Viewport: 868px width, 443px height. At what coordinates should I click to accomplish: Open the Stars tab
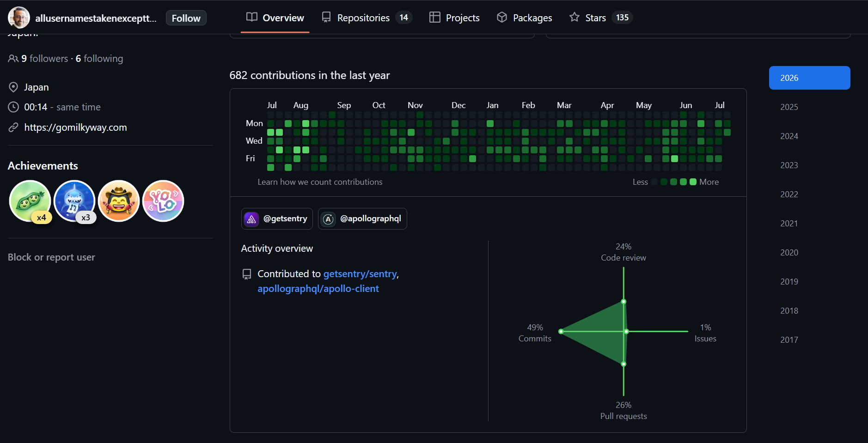tap(601, 18)
